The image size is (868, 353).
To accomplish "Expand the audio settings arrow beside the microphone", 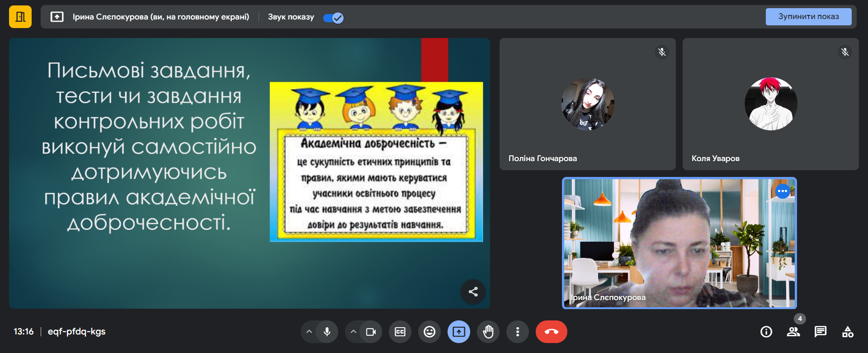I will click(309, 332).
